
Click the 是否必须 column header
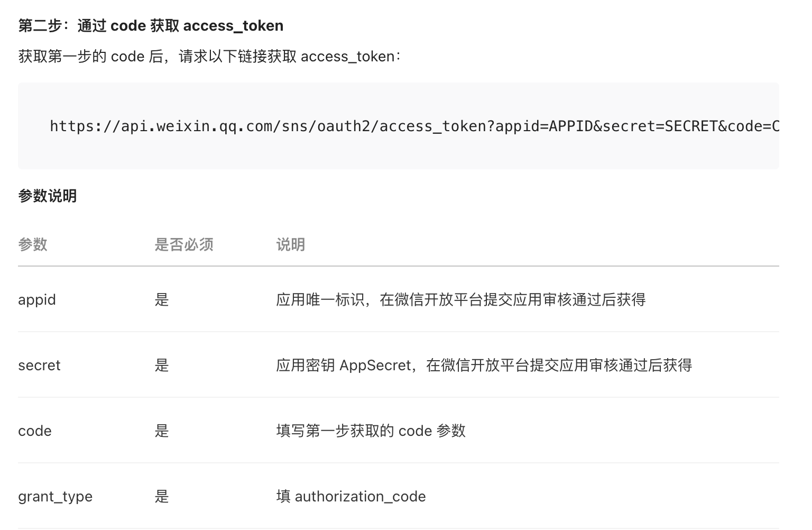point(184,244)
